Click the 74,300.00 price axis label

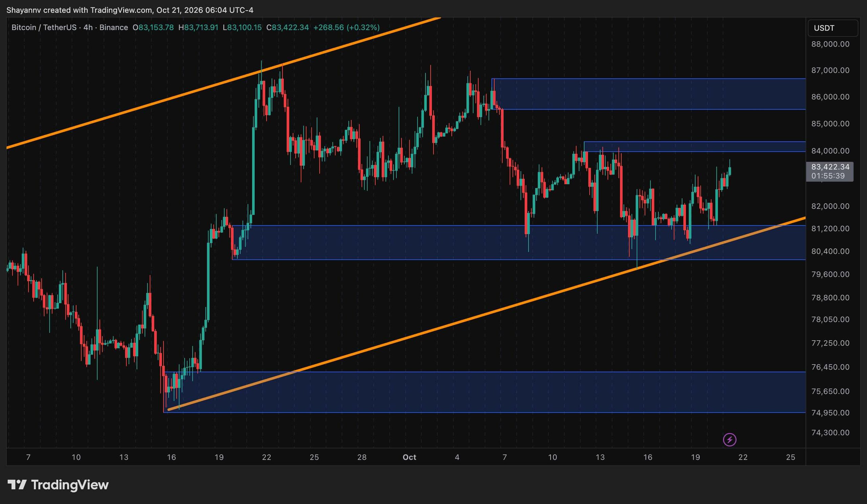(830, 433)
